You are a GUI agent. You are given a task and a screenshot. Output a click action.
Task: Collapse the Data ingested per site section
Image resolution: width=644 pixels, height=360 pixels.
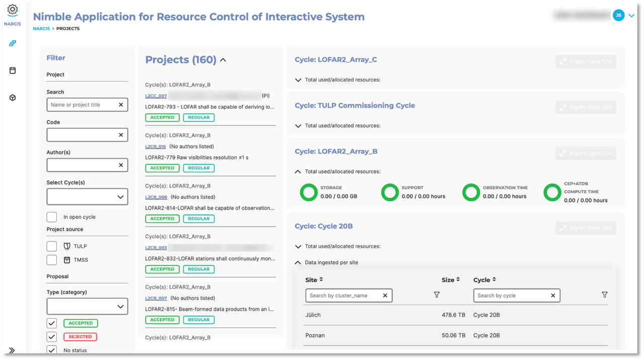[x=298, y=262]
